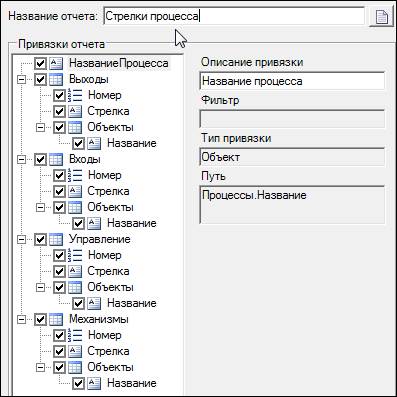The width and height of the screenshot is (397, 397).
Task: Click the numbered list icon of Номер under Выходы
Action: (x=75, y=95)
